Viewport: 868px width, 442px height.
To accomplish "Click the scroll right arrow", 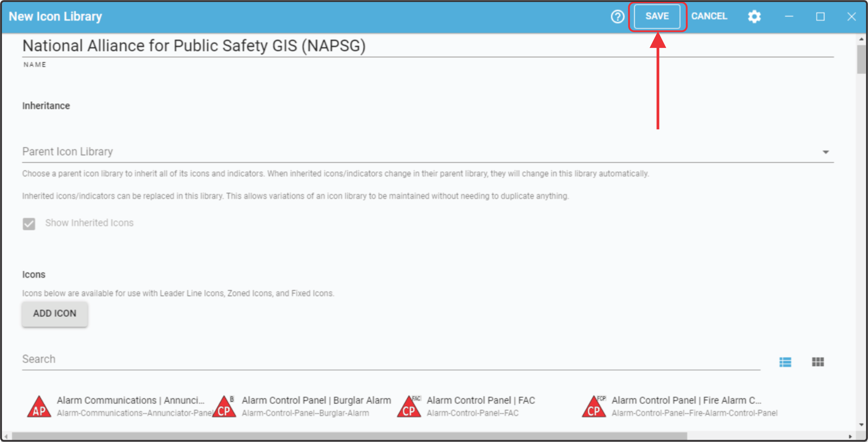I will (x=850, y=436).
